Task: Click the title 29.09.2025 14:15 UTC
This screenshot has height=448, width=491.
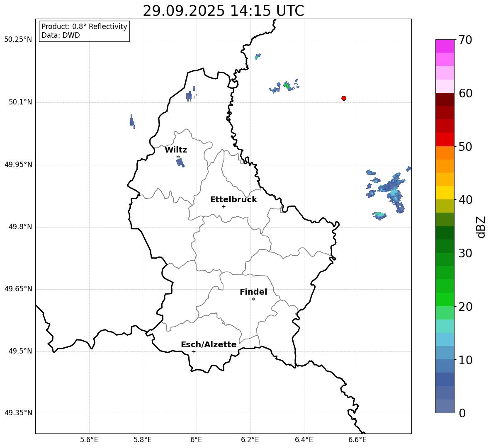Action: point(224,11)
